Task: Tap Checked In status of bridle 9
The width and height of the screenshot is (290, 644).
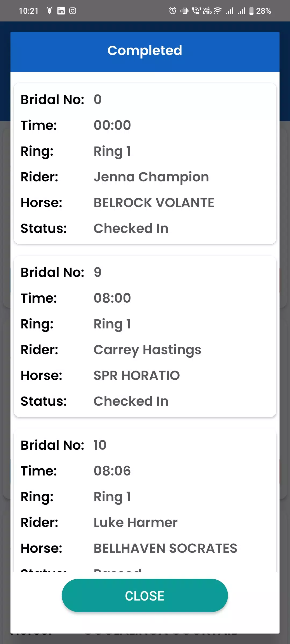Action: (131, 401)
